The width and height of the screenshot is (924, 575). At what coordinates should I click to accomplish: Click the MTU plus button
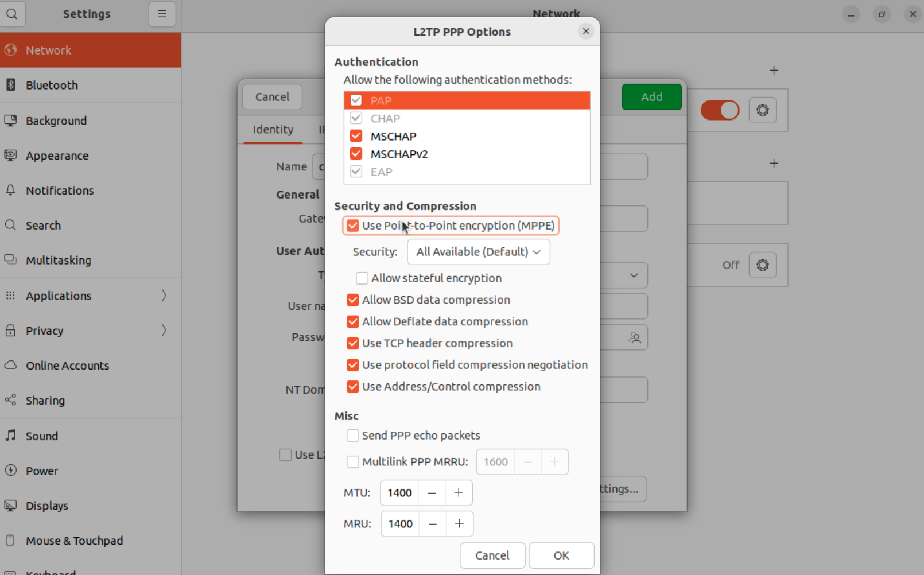point(459,493)
